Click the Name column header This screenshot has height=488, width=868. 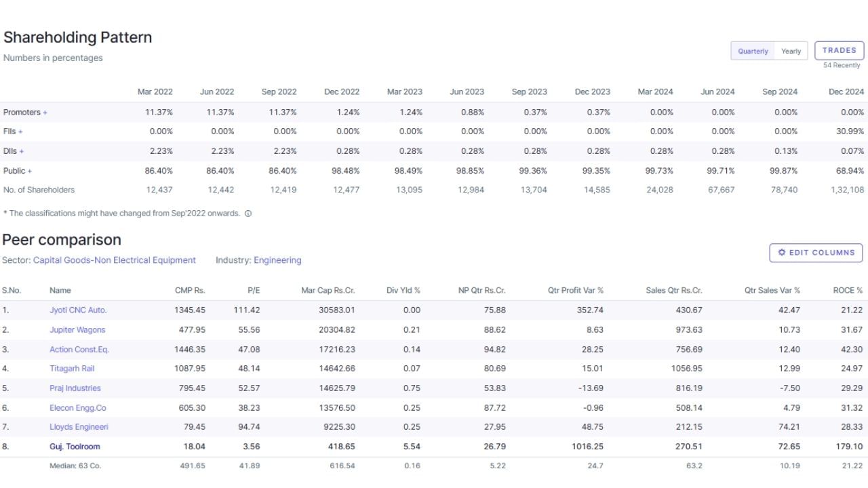(60, 290)
